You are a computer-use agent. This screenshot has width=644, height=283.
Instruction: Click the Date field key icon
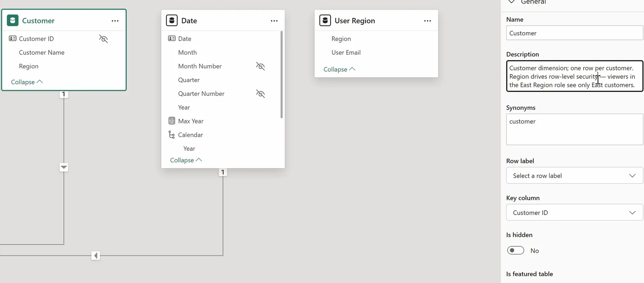tap(172, 39)
